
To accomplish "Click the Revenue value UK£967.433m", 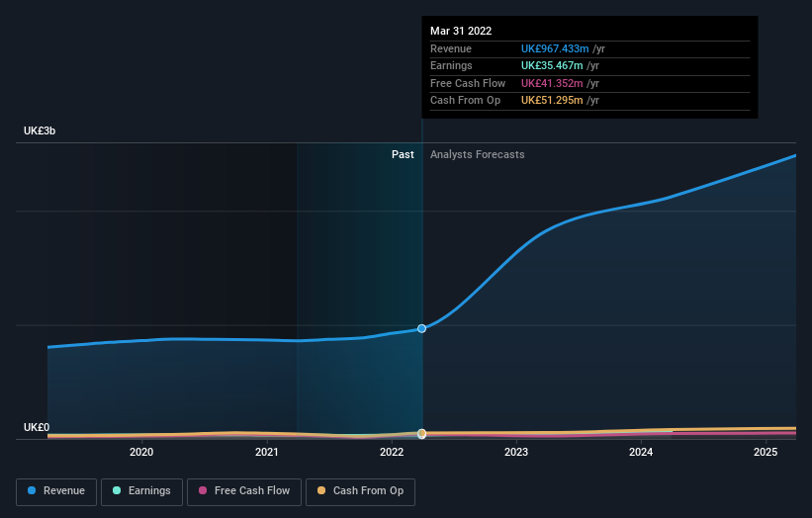I will (x=555, y=48).
